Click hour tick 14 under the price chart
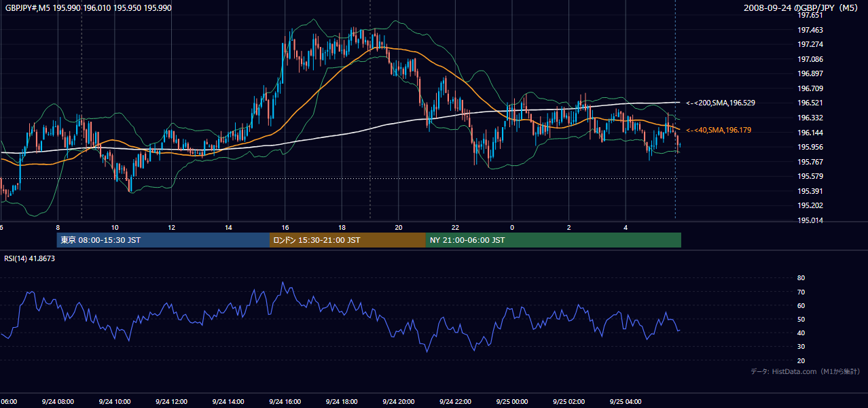 [x=228, y=227]
